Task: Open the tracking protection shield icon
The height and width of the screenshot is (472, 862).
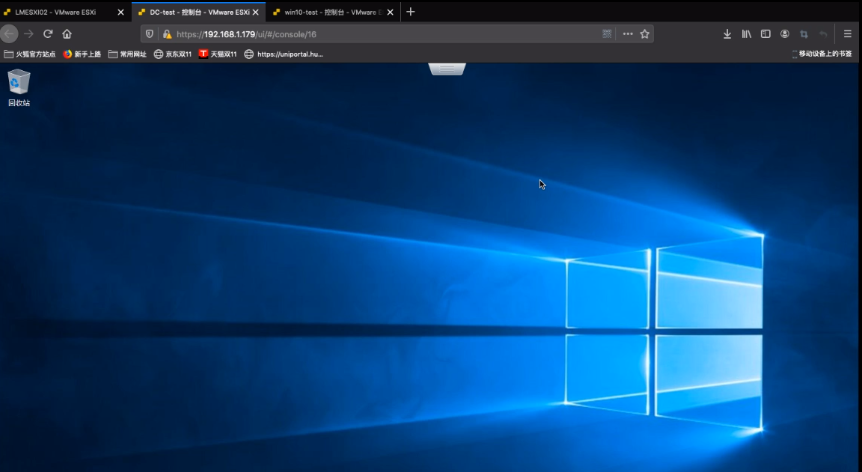Action: coord(150,34)
